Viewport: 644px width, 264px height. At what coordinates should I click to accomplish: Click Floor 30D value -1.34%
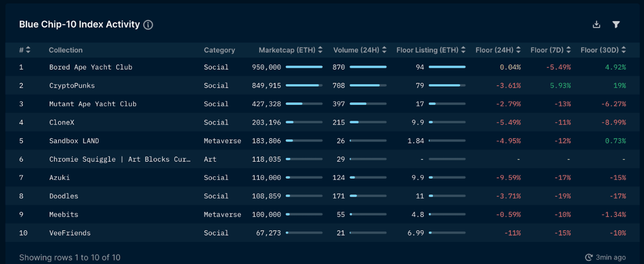point(614,215)
